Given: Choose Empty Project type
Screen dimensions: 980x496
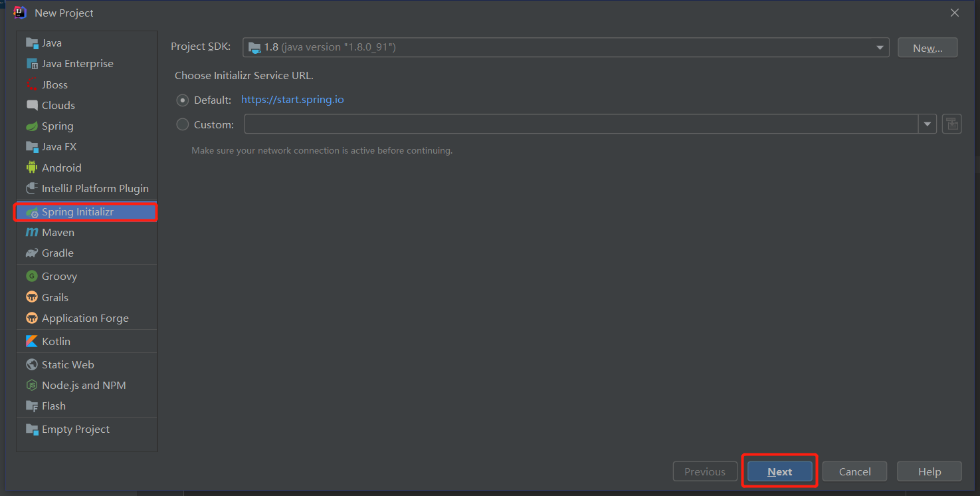Looking at the screenshot, I should point(86,430).
